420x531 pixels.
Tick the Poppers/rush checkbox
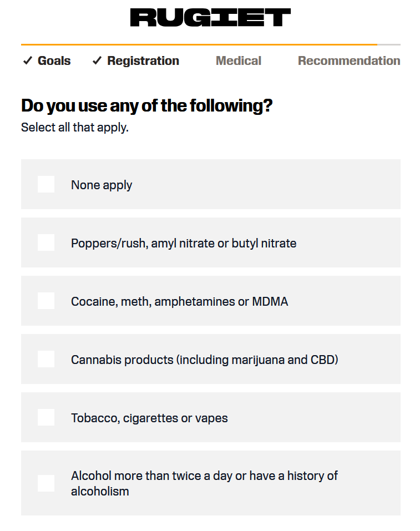coord(46,242)
